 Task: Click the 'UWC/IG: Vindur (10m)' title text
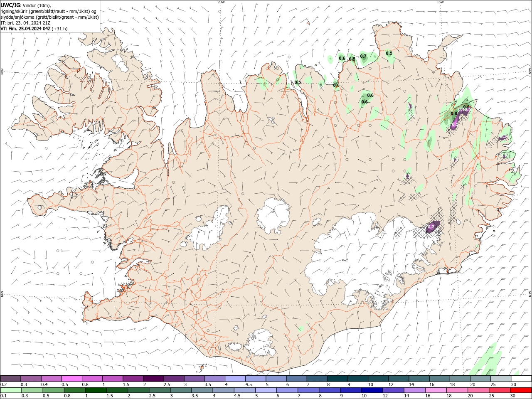(x=26, y=5)
